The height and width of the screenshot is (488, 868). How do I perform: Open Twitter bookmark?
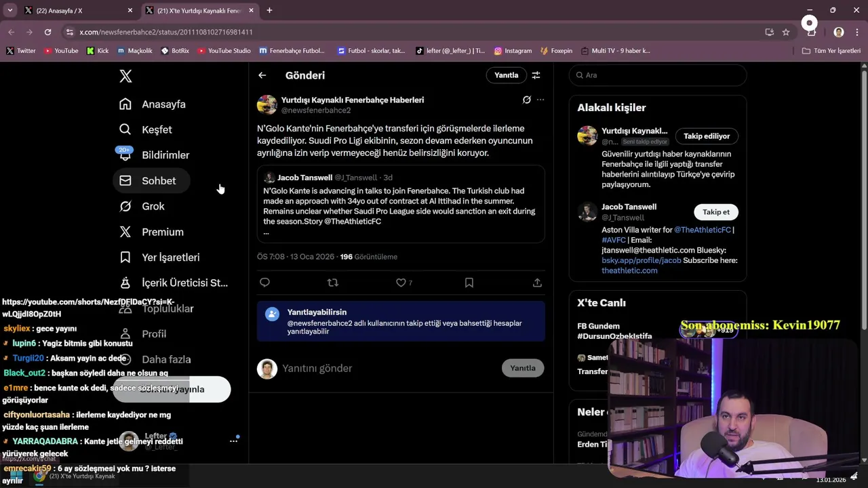pyautogui.click(x=21, y=51)
